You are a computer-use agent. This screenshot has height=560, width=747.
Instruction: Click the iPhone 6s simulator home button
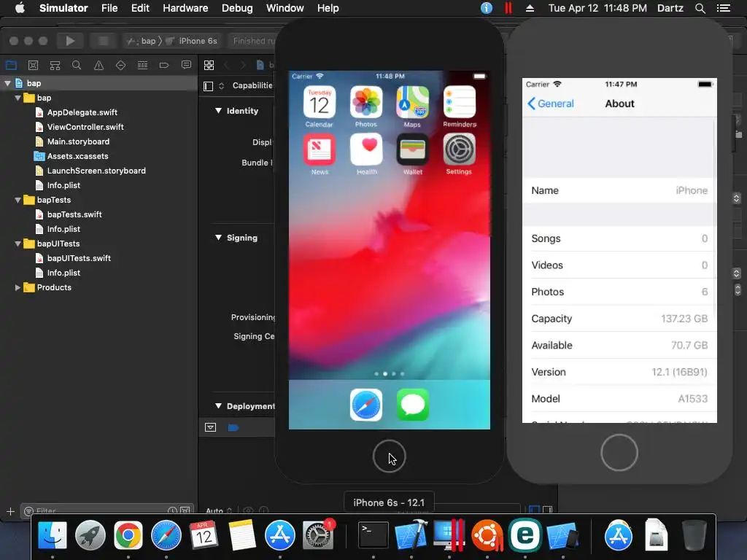pos(390,456)
